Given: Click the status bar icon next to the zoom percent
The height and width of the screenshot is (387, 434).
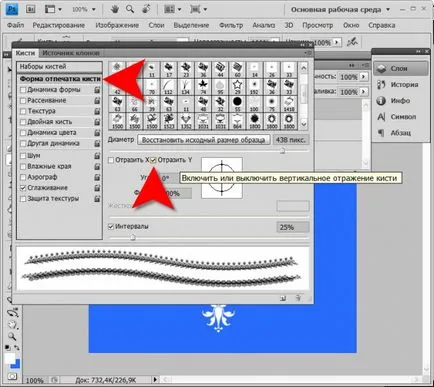Looking at the screenshot, I should (x=54, y=380).
